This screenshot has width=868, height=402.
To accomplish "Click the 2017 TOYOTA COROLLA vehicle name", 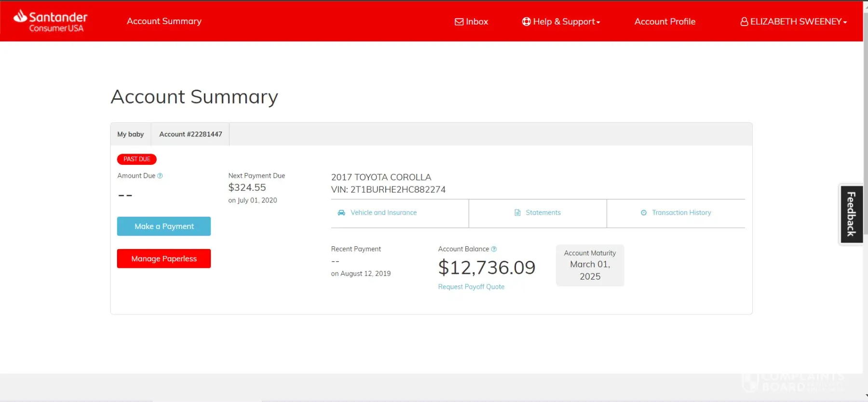I will click(x=381, y=177).
